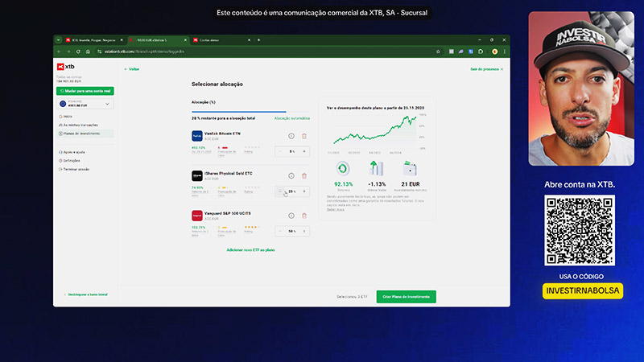Viewport: 644px width, 362px height.
Task: Click the VanEck Bitcoin ETN allocation value field
Action: 292,151
